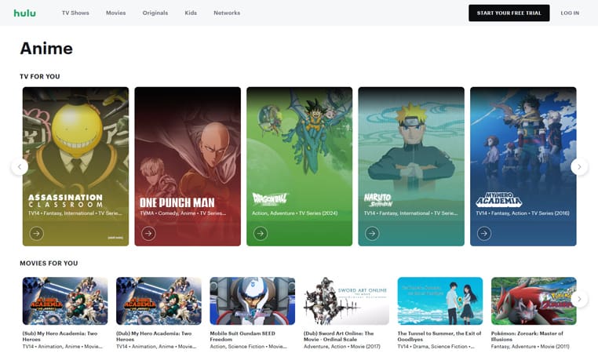Click the 'Anime' page heading
The image size is (598, 364).
coord(46,49)
